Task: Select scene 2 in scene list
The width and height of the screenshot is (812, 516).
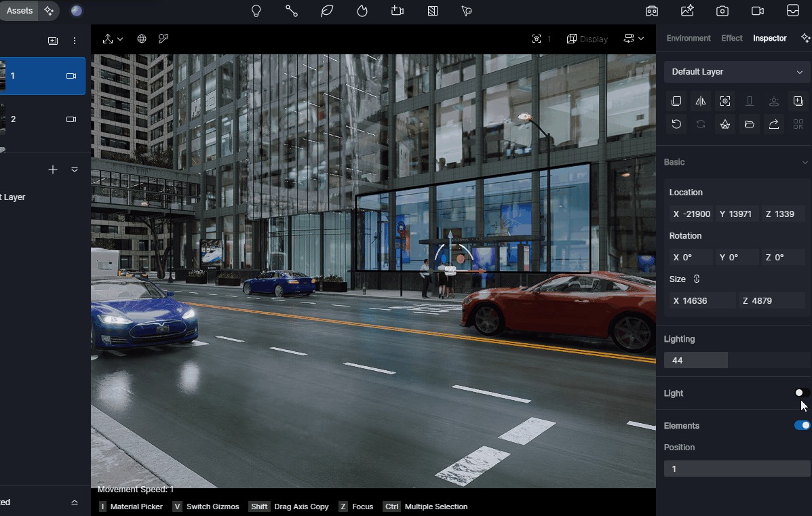Action: click(x=43, y=119)
